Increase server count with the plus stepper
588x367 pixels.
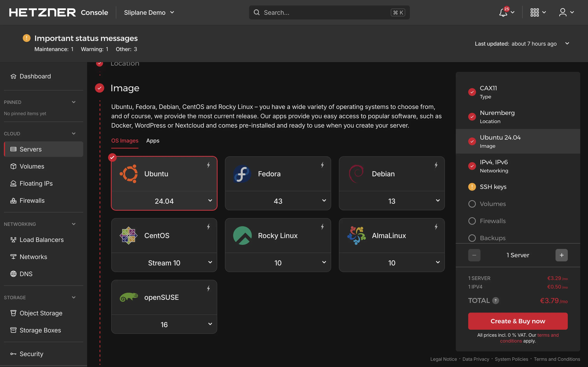(562, 255)
